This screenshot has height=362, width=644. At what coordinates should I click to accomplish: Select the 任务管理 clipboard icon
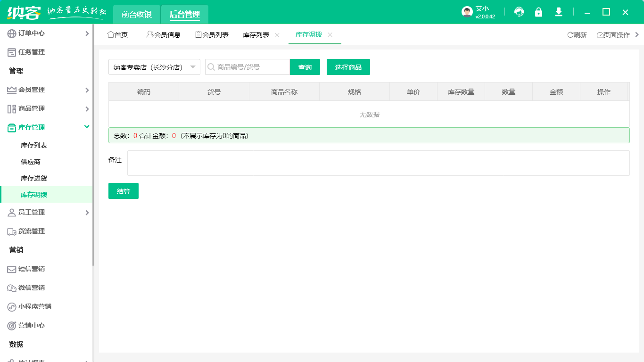click(x=11, y=52)
